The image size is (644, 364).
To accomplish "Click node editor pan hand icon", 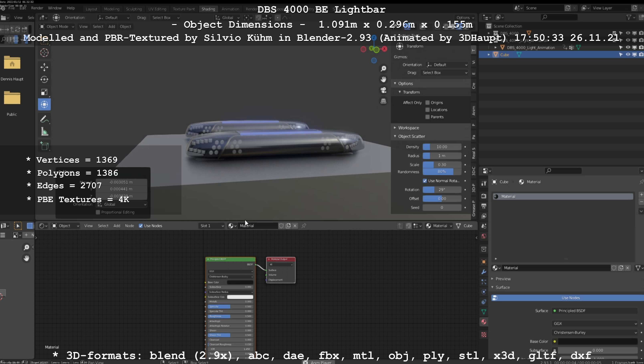I will tap(26, 258).
